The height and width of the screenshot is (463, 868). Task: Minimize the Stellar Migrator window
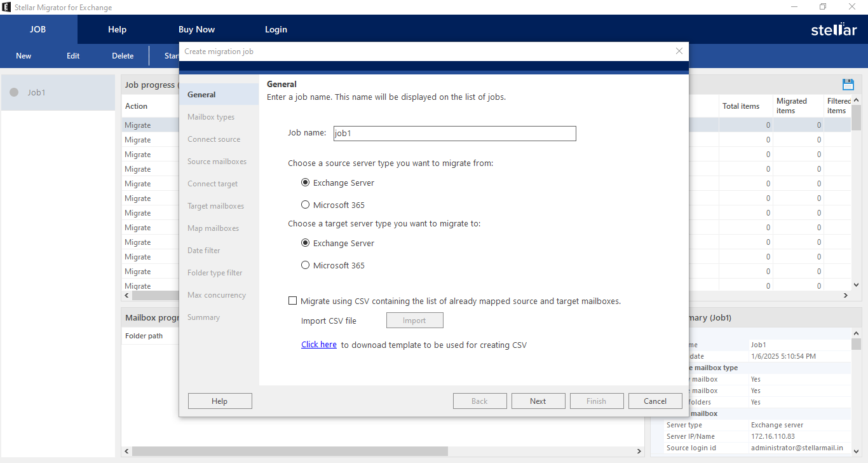tap(794, 7)
